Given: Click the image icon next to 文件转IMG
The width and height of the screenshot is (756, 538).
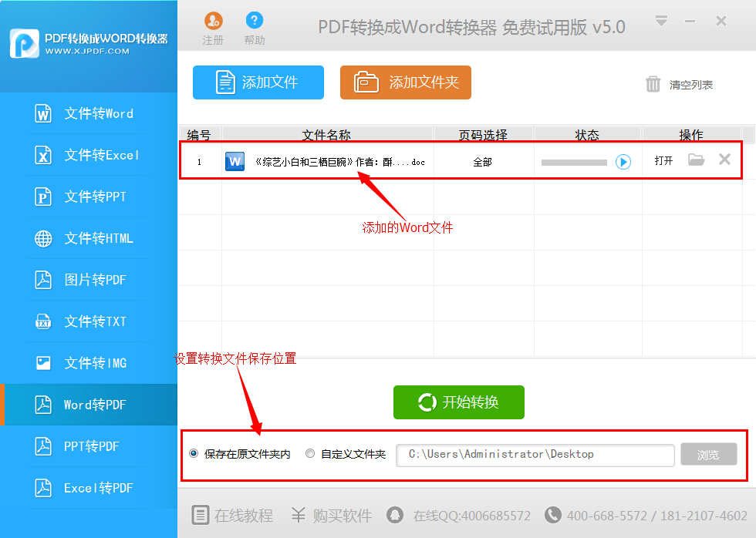Looking at the screenshot, I should (x=43, y=363).
